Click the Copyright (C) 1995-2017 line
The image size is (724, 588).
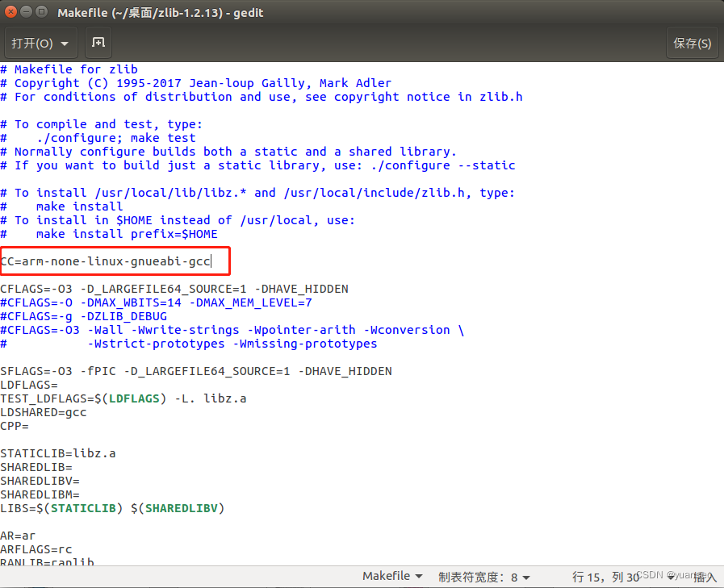(196, 83)
